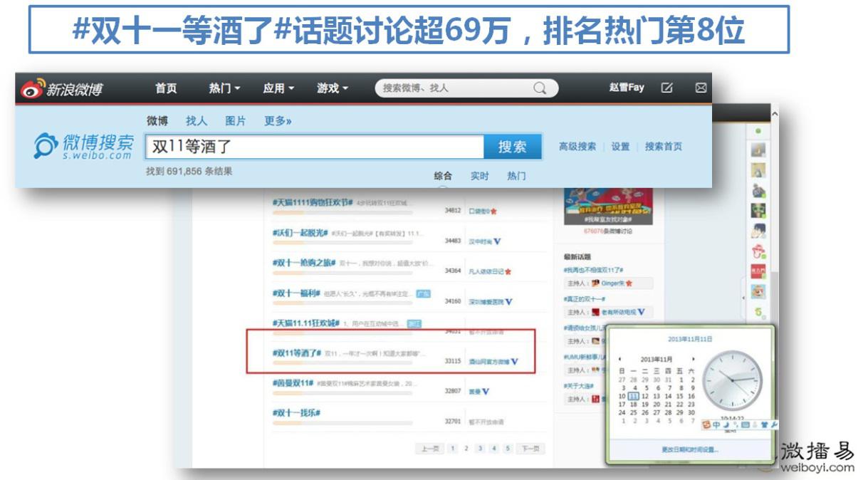Open topic #天猫1111购物狂欢节#
Image resolution: width=868 pixels, height=480 pixels.
[312, 203]
